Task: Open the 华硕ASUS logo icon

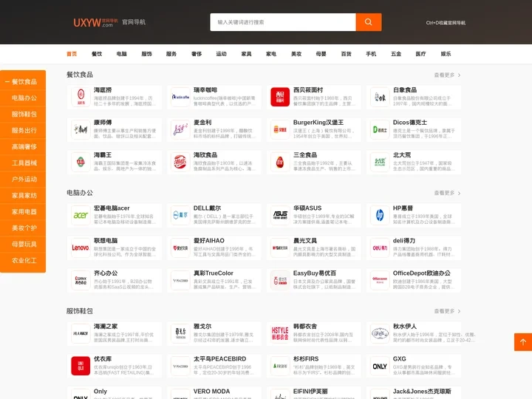Action: click(280, 215)
